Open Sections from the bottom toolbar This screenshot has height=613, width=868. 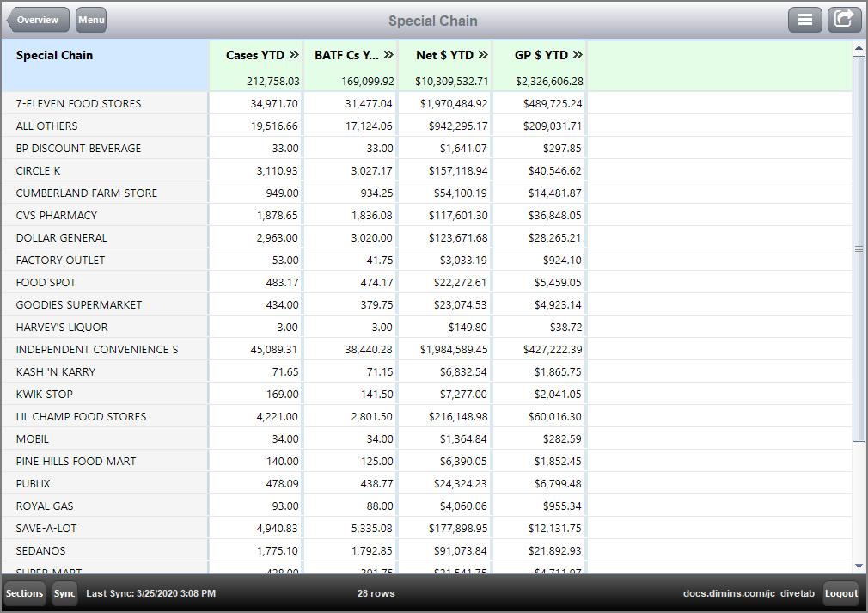click(24, 593)
